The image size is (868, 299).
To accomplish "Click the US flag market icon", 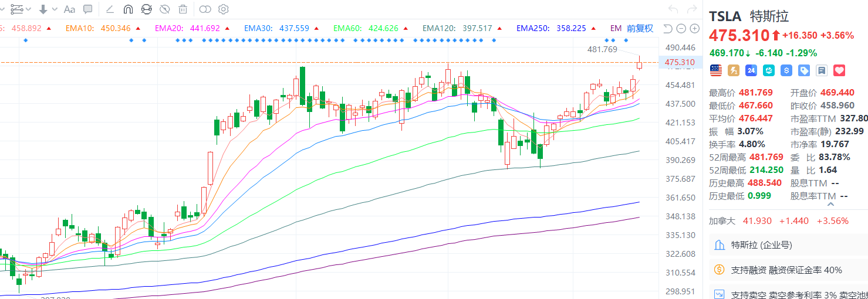I will [x=715, y=70].
